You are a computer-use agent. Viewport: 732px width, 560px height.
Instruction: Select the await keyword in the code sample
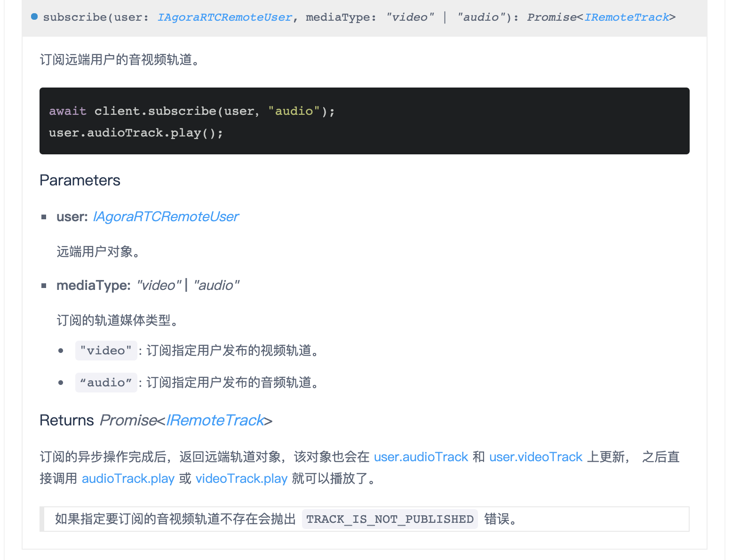(68, 111)
